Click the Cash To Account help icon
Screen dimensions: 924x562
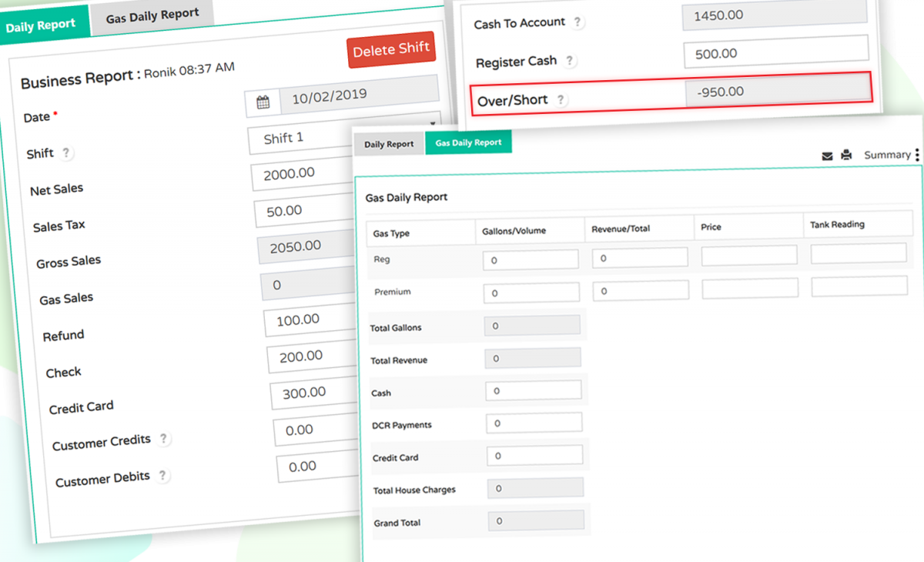[x=577, y=22]
